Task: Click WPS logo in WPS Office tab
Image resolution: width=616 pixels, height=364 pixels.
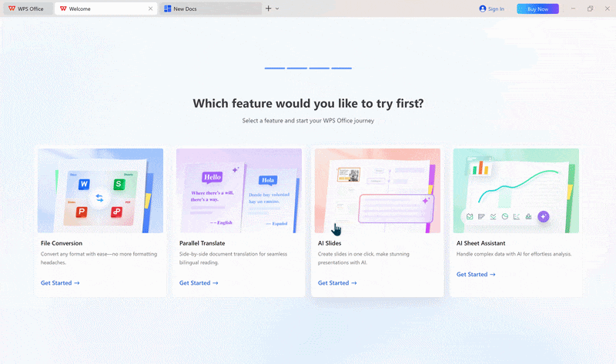Action: tap(12, 8)
